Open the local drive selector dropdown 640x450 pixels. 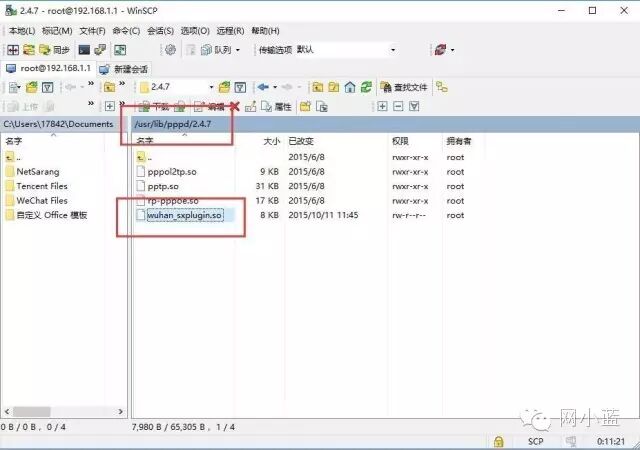pyautogui.click(x=15, y=87)
